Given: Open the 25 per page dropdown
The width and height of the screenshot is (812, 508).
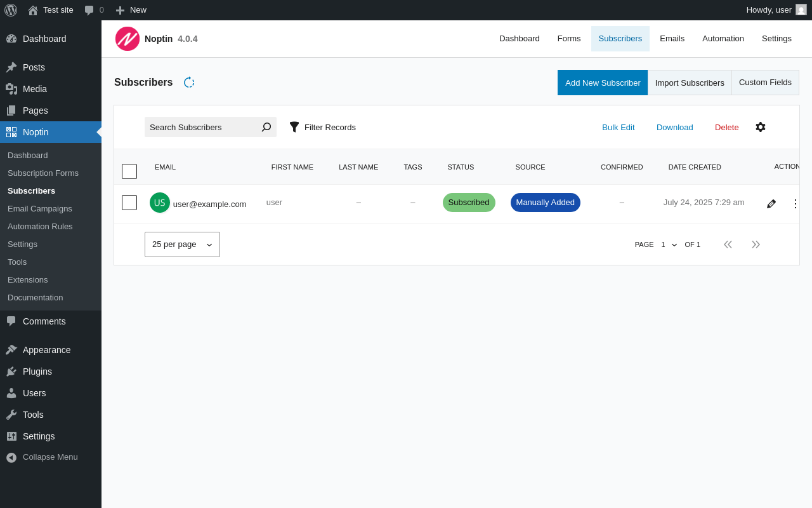Looking at the screenshot, I should pos(182,244).
